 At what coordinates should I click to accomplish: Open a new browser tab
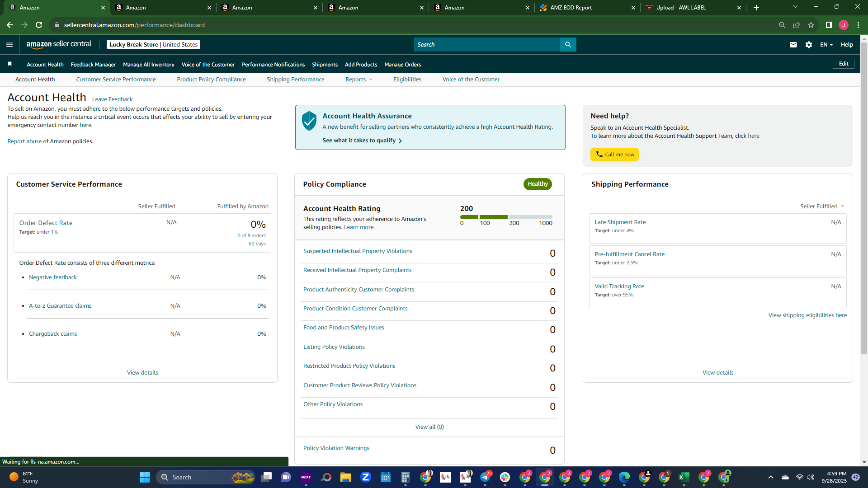[x=756, y=8]
